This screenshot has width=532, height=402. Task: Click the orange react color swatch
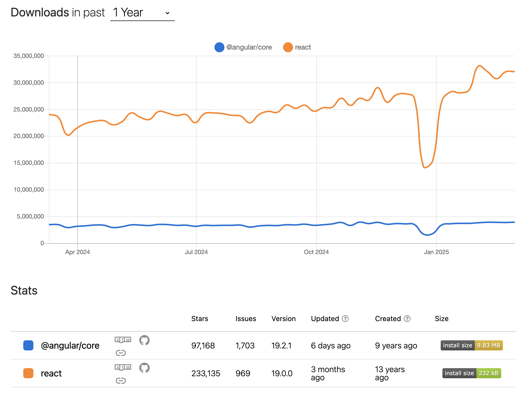(28, 373)
